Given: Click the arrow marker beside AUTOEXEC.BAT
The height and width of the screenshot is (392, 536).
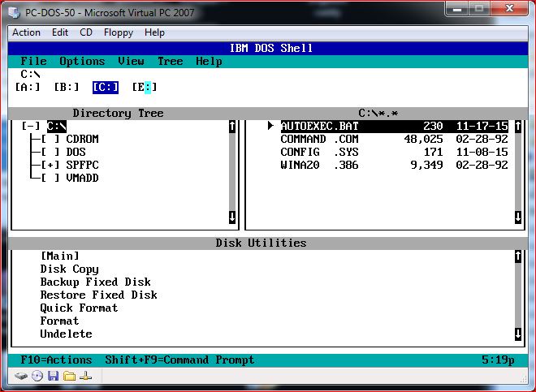Looking at the screenshot, I should pyautogui.click(x=270, y=126).
